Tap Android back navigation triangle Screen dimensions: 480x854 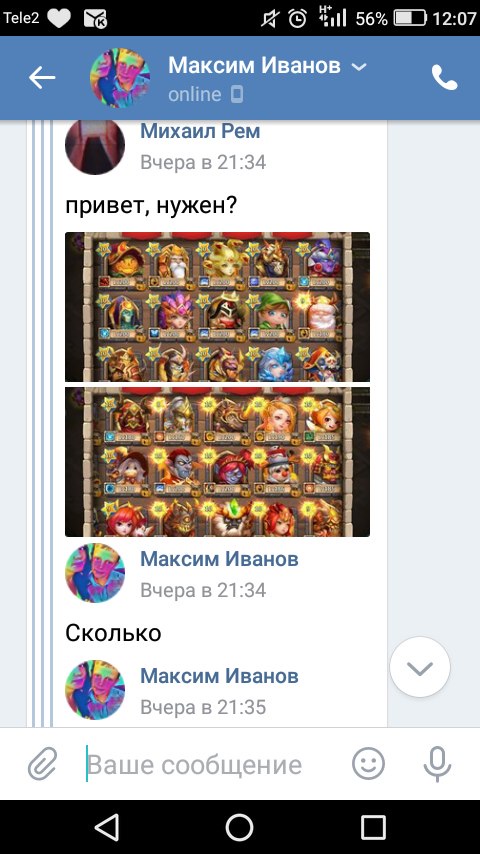click(106, 827)
